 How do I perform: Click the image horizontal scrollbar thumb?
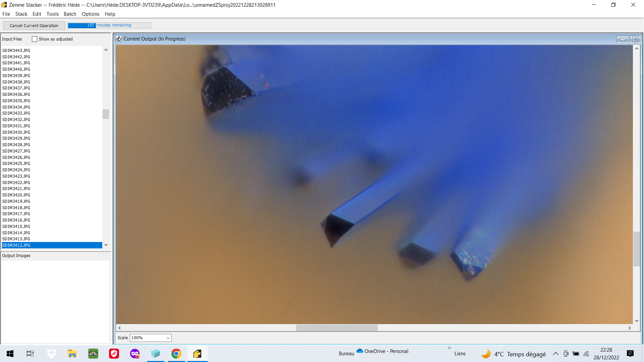pyautogui.click(x=337, y=328)
